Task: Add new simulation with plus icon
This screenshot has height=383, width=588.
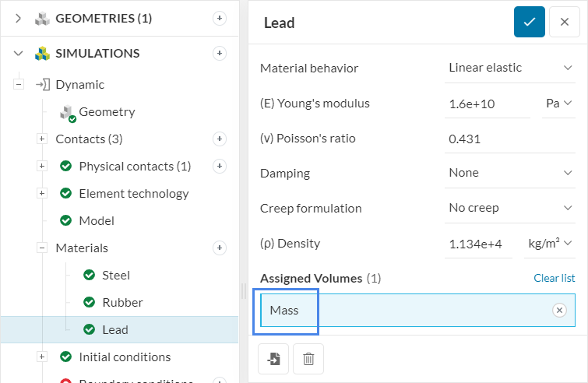Action: click(220, 54)
